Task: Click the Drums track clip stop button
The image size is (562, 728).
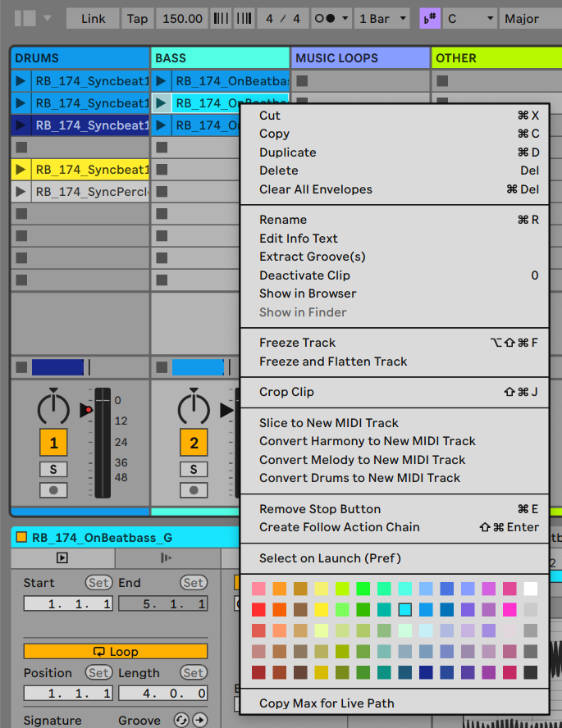Action: point(21,366)
